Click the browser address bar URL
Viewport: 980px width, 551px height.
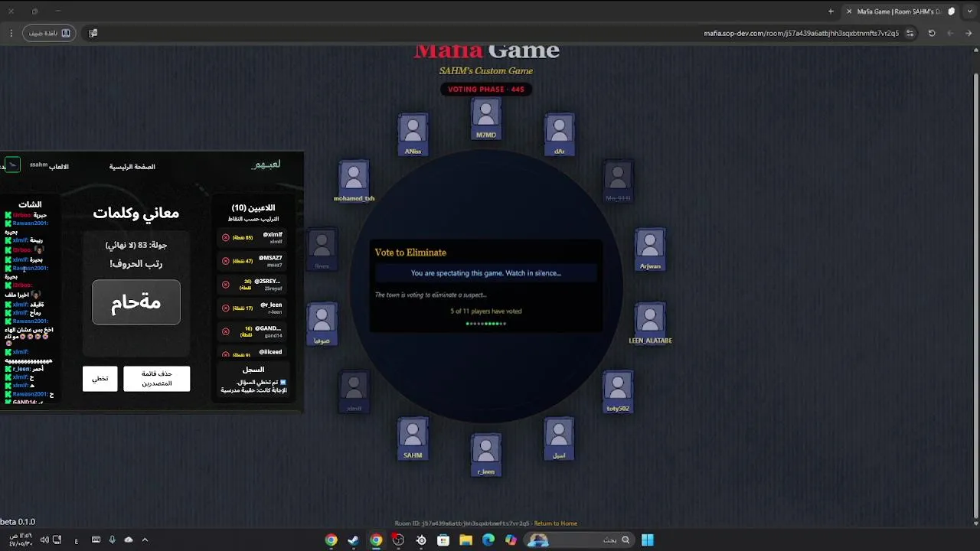point(802,33)
